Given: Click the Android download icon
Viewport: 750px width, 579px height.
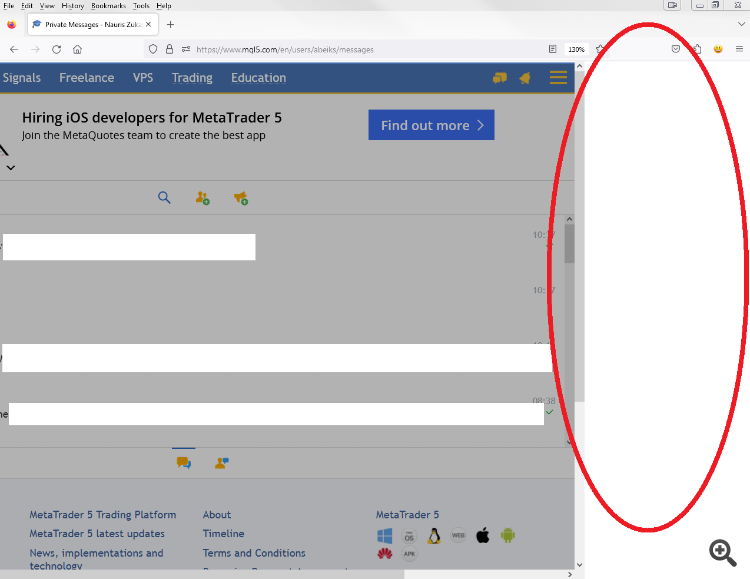Looking at the screenshot, I should point(507,535).
